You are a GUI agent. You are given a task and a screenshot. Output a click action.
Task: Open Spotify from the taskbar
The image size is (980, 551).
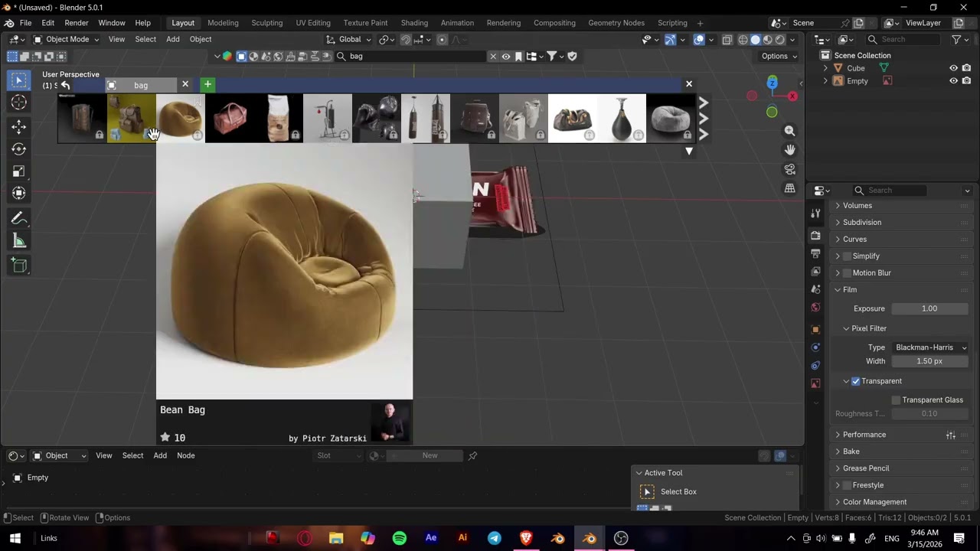click(x=400, y=538)
